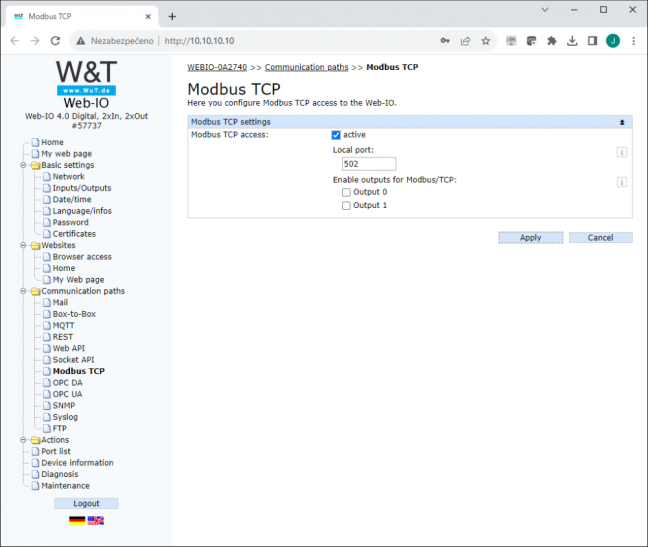Open the Port list page
648x547 pixels.
pyautogui.click(x=56, y=452)
